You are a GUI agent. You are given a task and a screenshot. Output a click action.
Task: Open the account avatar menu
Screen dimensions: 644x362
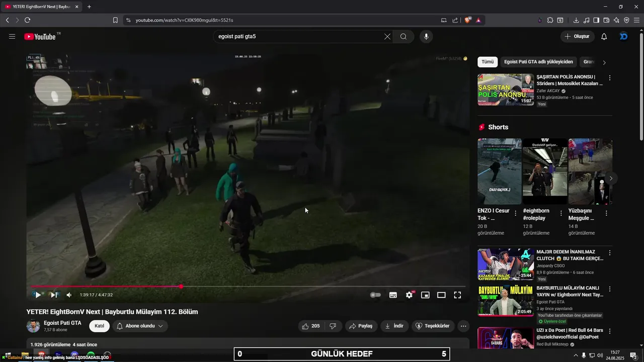[624, 37]
